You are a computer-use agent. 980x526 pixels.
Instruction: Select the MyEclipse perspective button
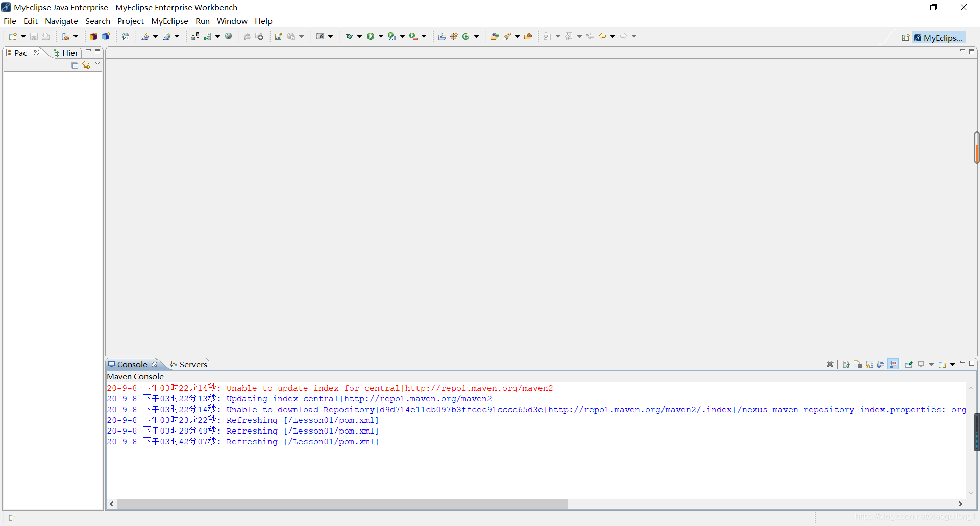tap(939, 38)
